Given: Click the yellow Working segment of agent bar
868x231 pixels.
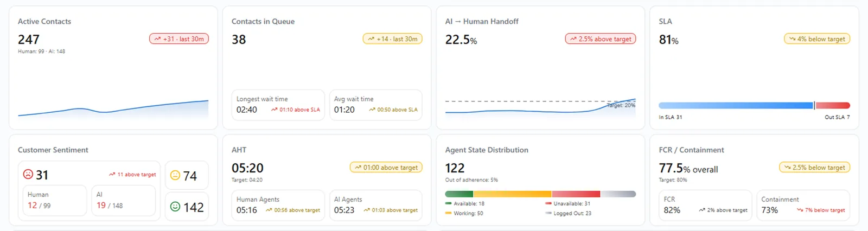Looking at the screenshot, I should [x=512, y=194].
